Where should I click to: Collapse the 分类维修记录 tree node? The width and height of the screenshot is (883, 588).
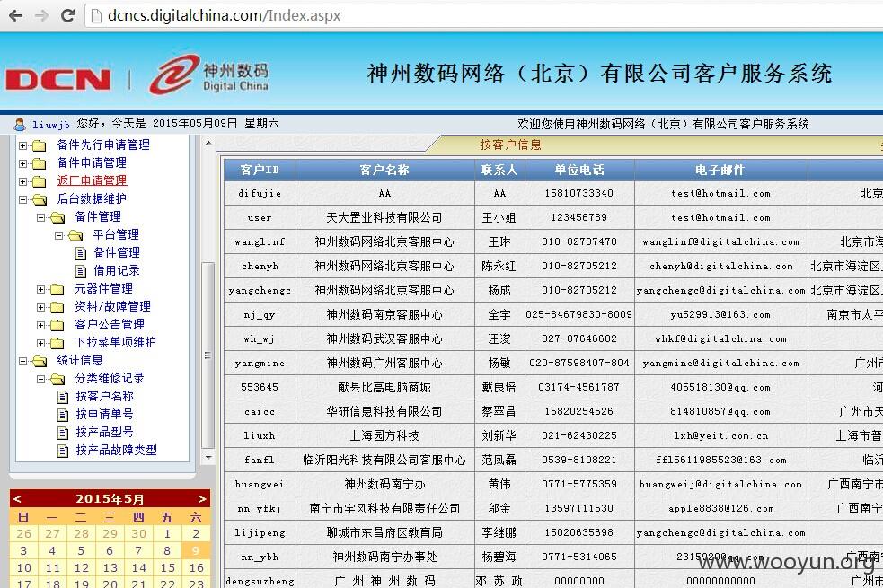[40, 379]
